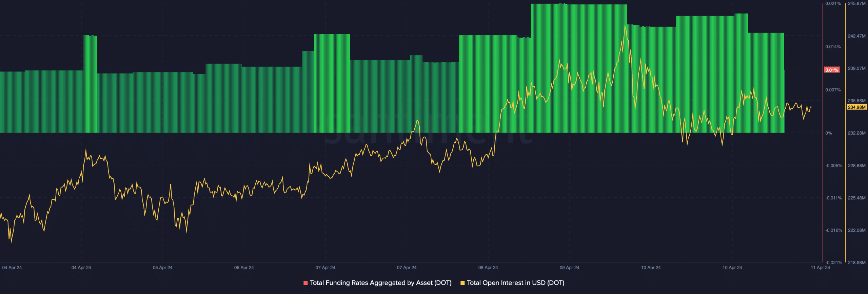Click the 08 Apr 24 date label

[488, 268]
